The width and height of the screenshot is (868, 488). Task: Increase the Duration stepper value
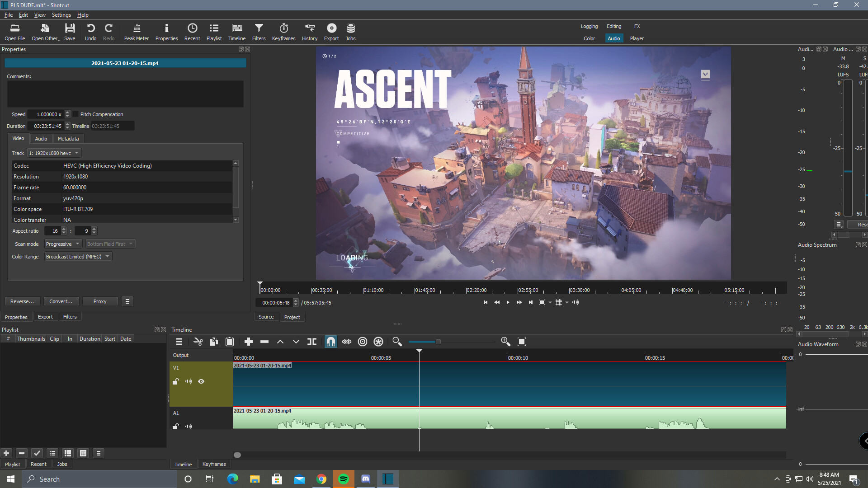[67, 124]
